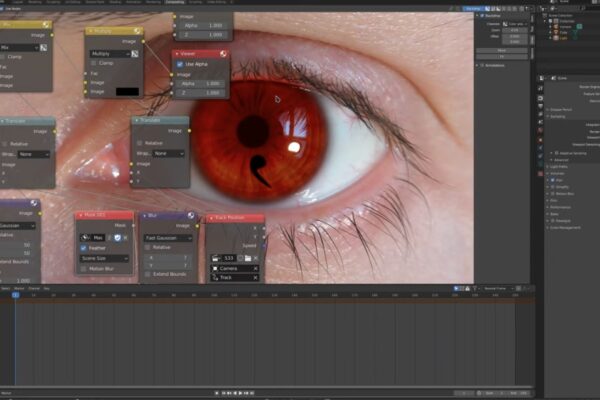This screenshot has width=600, height=400.
Task: Enable Relative on the Fast Gaussian Blur node
Action: [148, 248]
